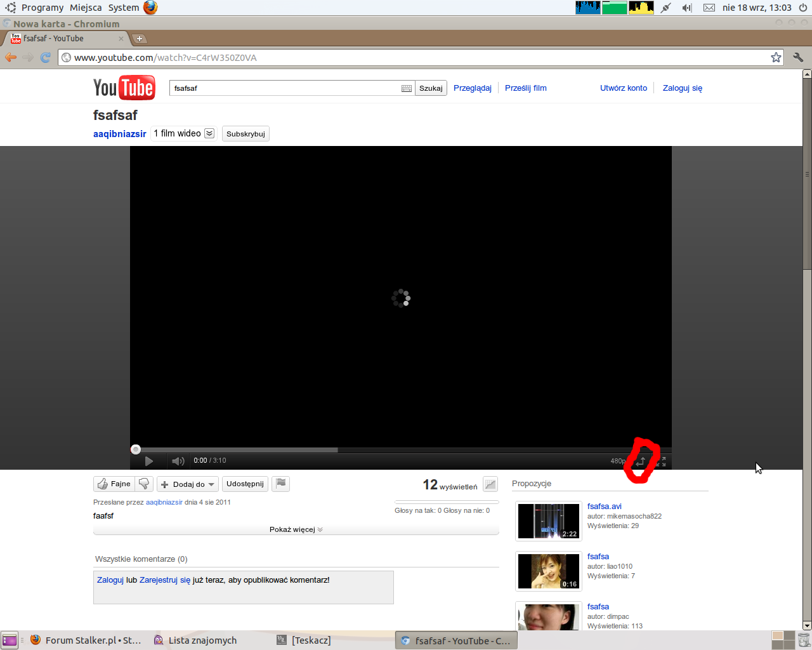Open the Prześlij film link
The height and width of the screenshot is (650, 812).
(526, 88)
